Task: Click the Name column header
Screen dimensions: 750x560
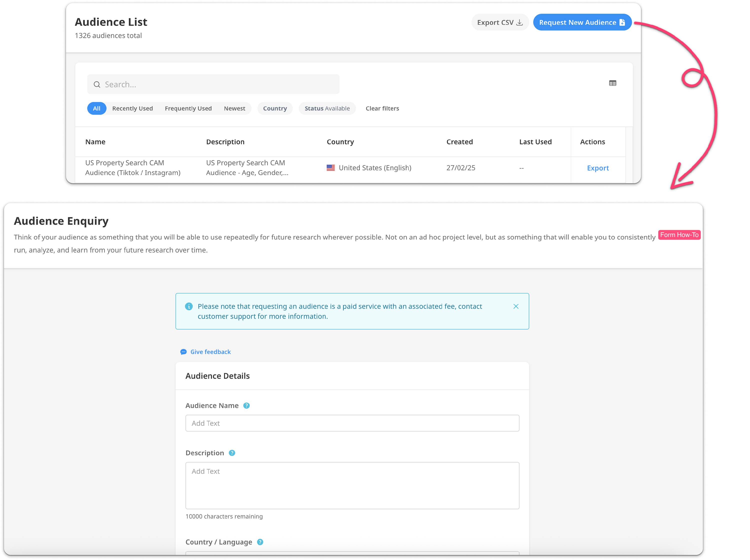Action: click(95, 142)
